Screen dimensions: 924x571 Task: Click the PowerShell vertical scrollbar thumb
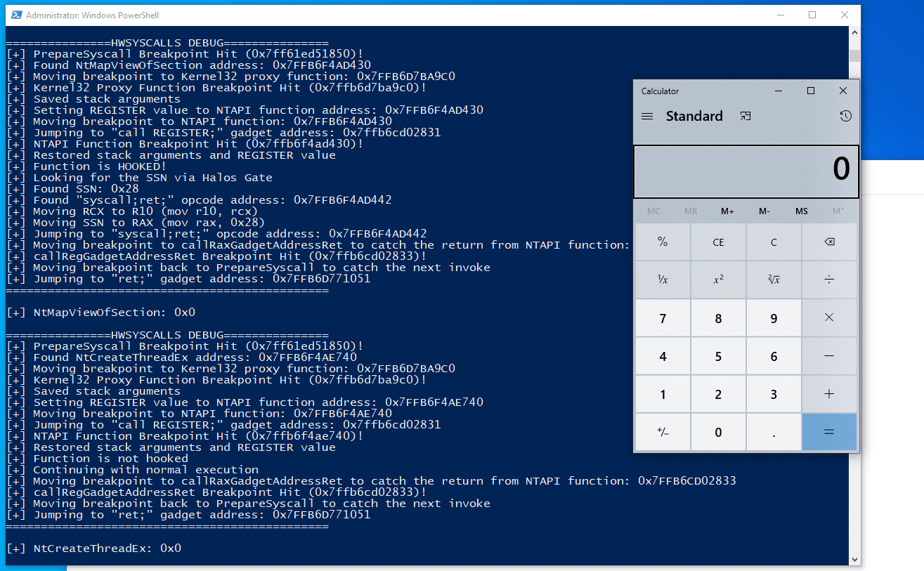854,56
